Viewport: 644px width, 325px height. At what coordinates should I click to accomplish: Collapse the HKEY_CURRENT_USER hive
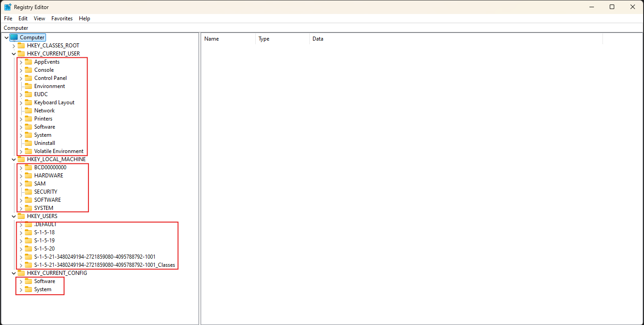[14, 54]
